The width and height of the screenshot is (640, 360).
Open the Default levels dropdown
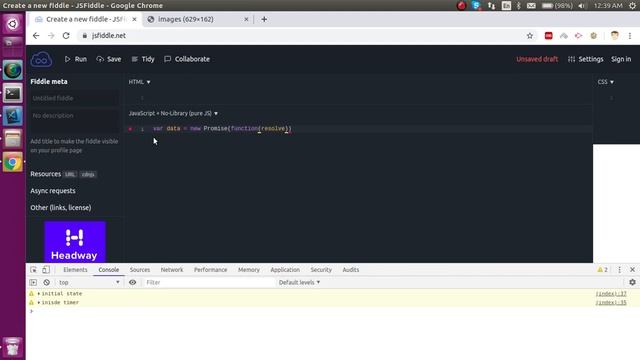tap(299, 282)
